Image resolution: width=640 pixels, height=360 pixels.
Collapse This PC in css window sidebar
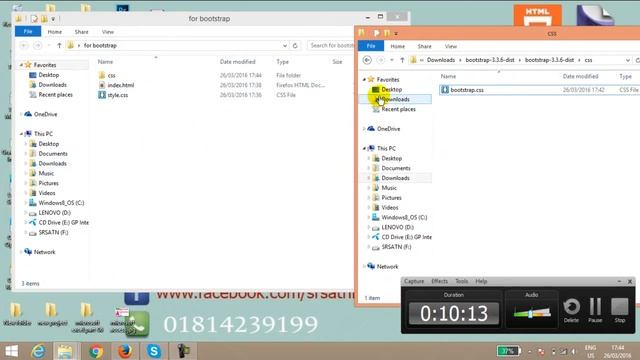click(x=364, y=149)
